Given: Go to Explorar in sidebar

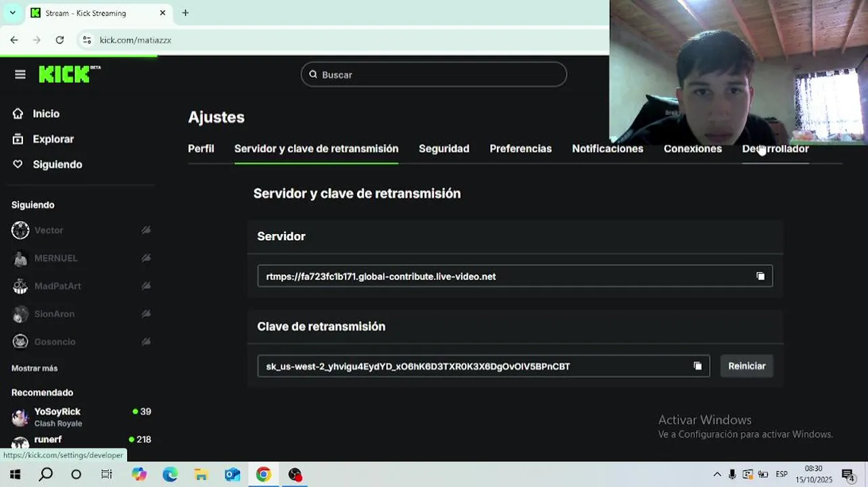Looking at the screenshot, I should point(53,139).
